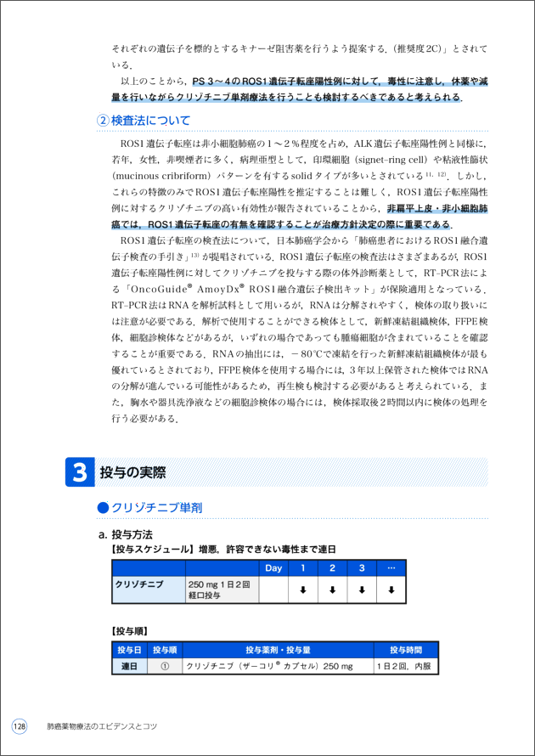Select the 投与薬剤・投与量 column header

tap(278, 650)
